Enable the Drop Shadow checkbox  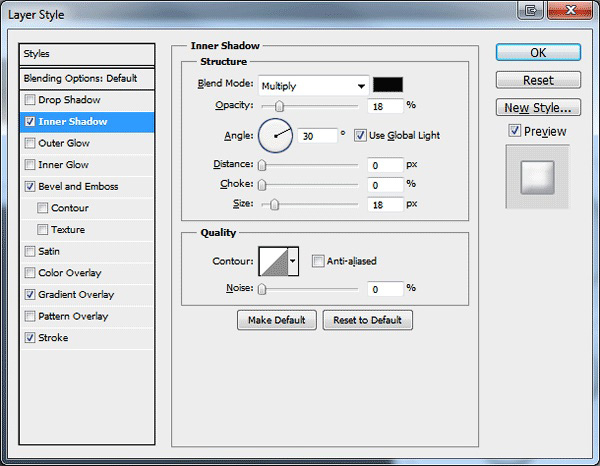(x=30, y=100)
